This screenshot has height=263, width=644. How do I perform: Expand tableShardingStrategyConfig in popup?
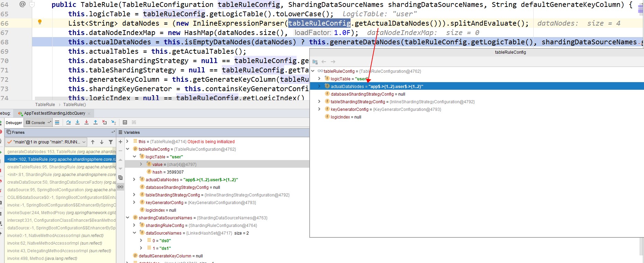[x=319, y=102]
